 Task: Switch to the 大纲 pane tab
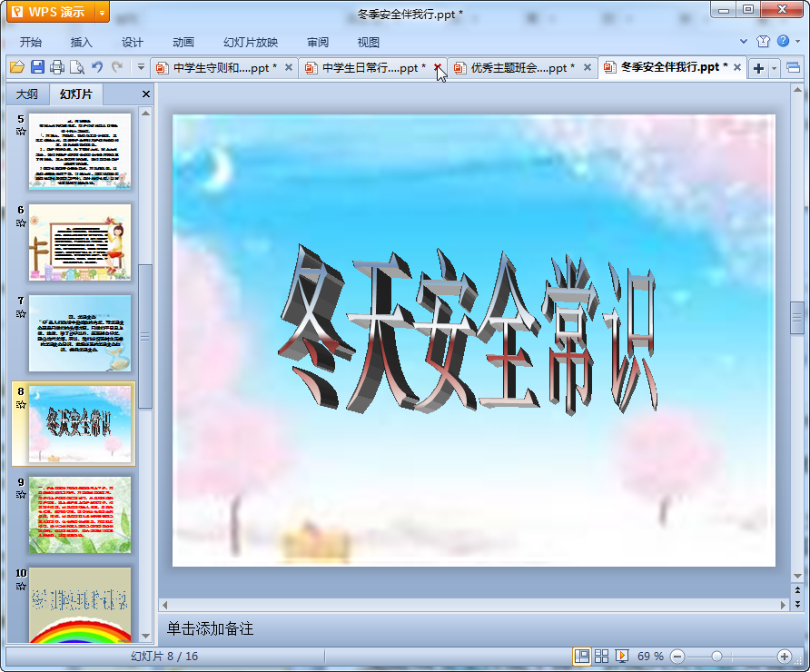[x=27, y=94]
